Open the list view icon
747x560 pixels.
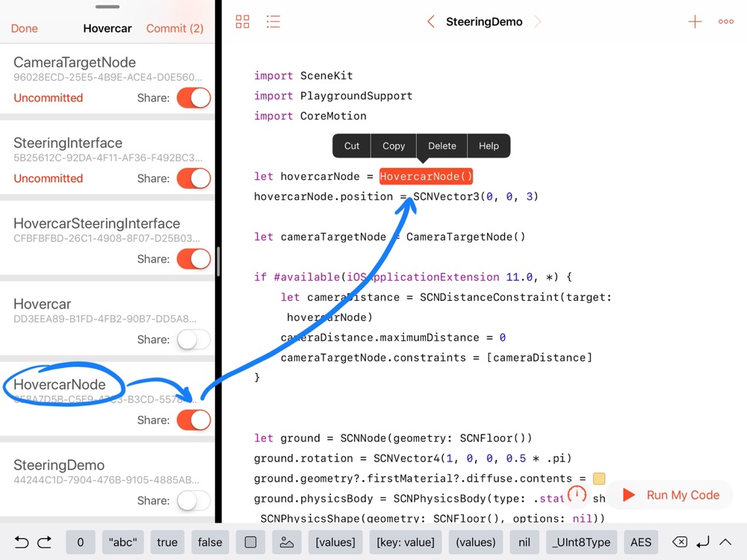coord(273,22)
